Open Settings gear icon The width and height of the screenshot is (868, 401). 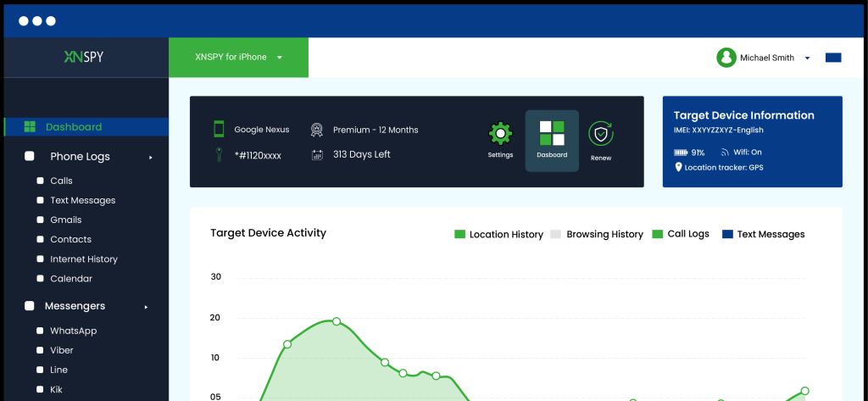500,135
